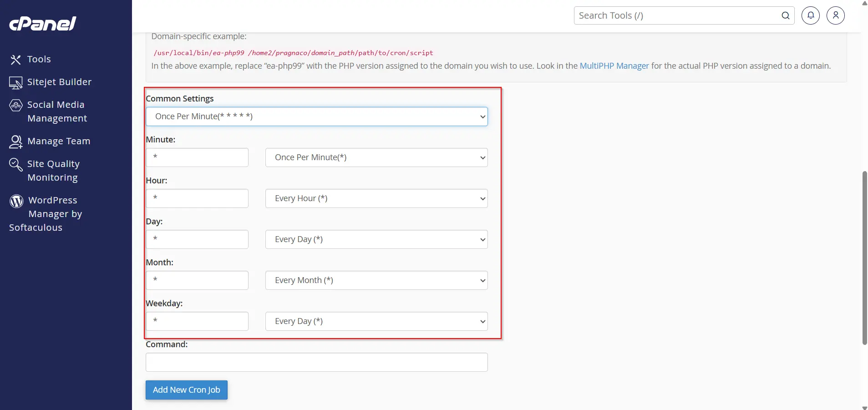Open the Day row Every Day (*) dropdown

[x=376, y=239]
